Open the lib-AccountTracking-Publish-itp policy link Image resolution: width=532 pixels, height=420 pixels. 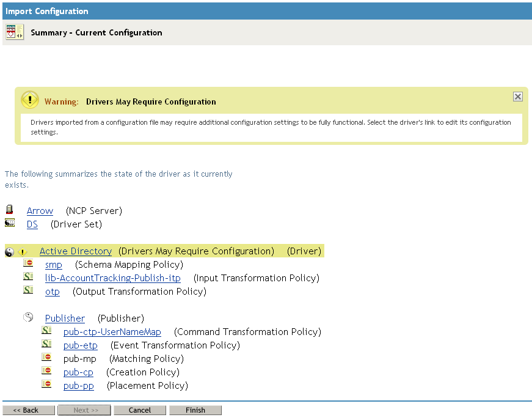click(113, 278)
